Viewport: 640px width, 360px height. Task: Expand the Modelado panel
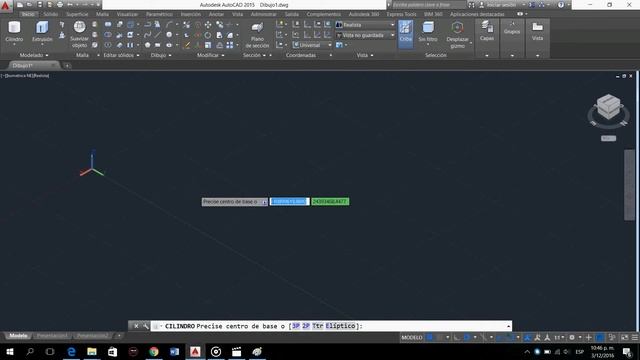coord(34,55)
